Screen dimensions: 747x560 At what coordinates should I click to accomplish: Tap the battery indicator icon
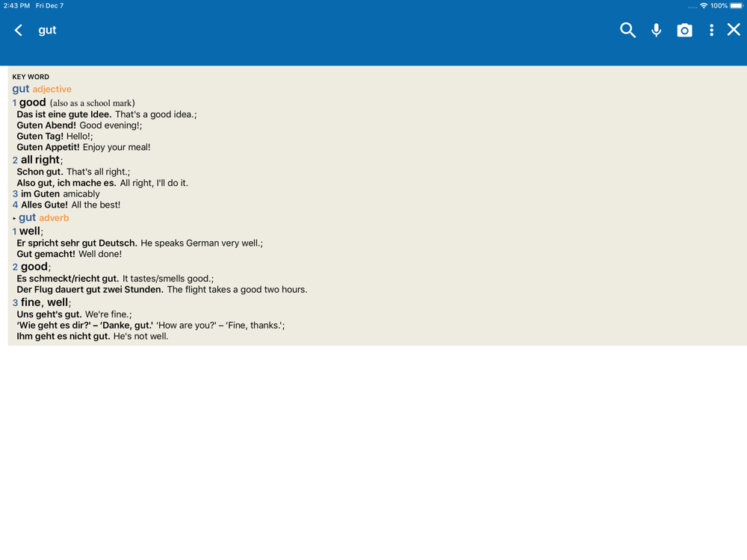click(x=737, y=6)
